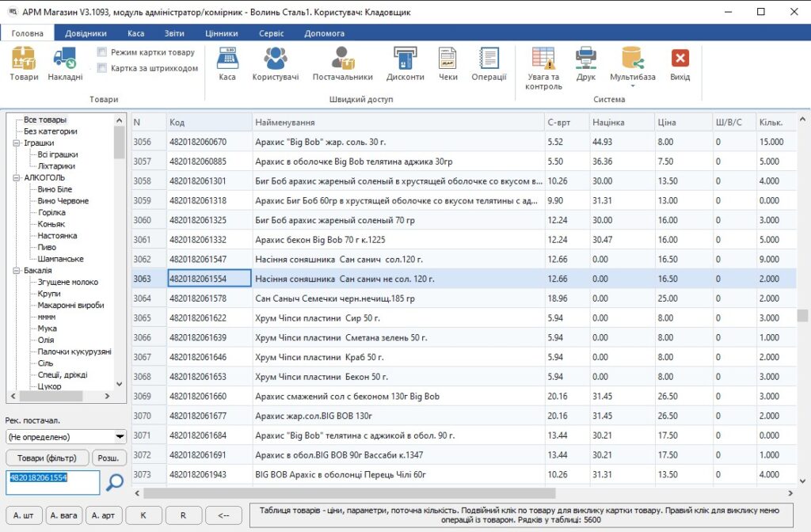Click the magnifier search icon
This screenshot has width=811, height=532.
point(116,482)
